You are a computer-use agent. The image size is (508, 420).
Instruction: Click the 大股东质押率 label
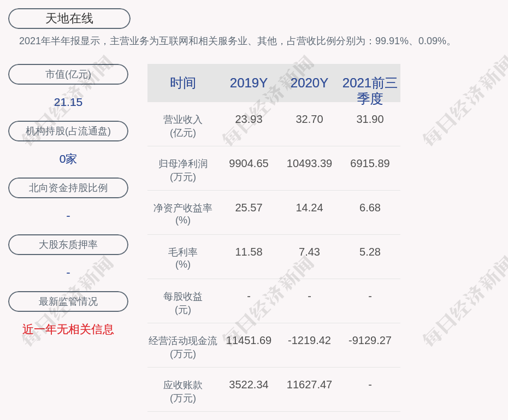(68, 245)
